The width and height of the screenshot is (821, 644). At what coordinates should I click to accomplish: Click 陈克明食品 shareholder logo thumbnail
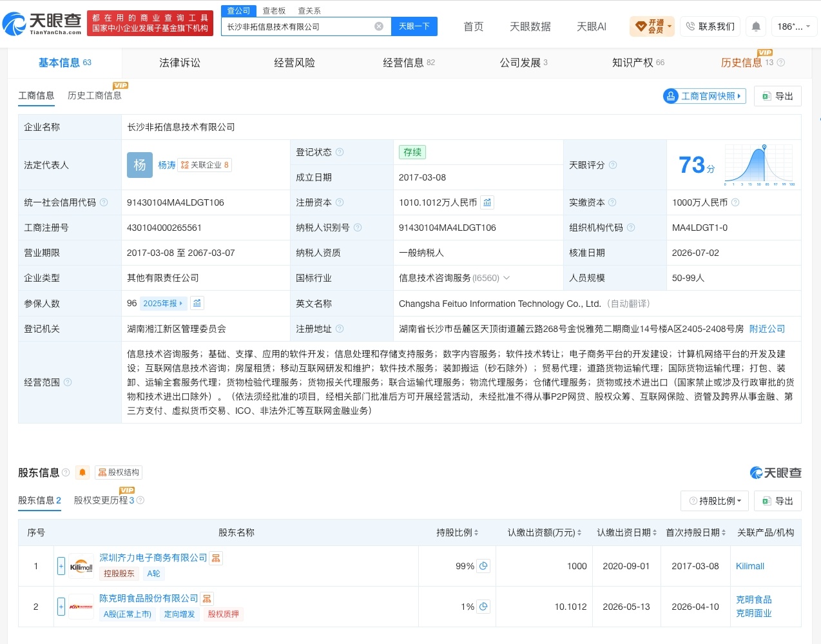tap(81, 607)
